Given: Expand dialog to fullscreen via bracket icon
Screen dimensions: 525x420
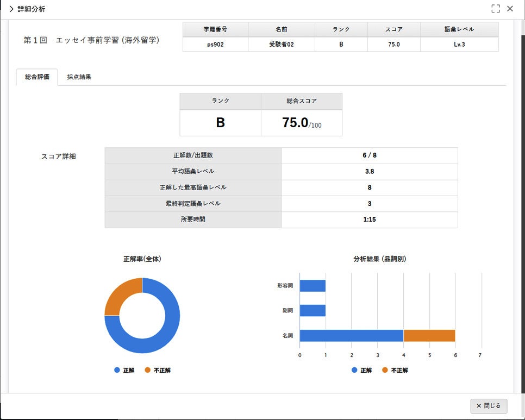Looking at the screenshot, I should [x=496, y=9].
